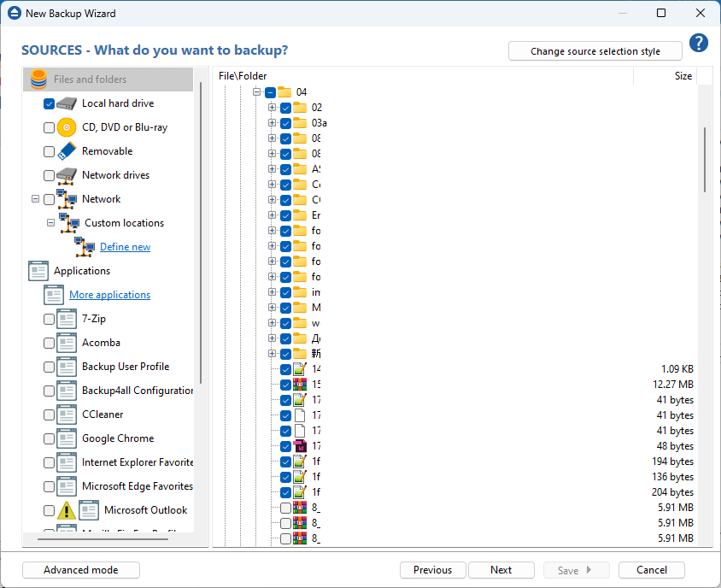Open the More applications link

(x=109, y=295)
